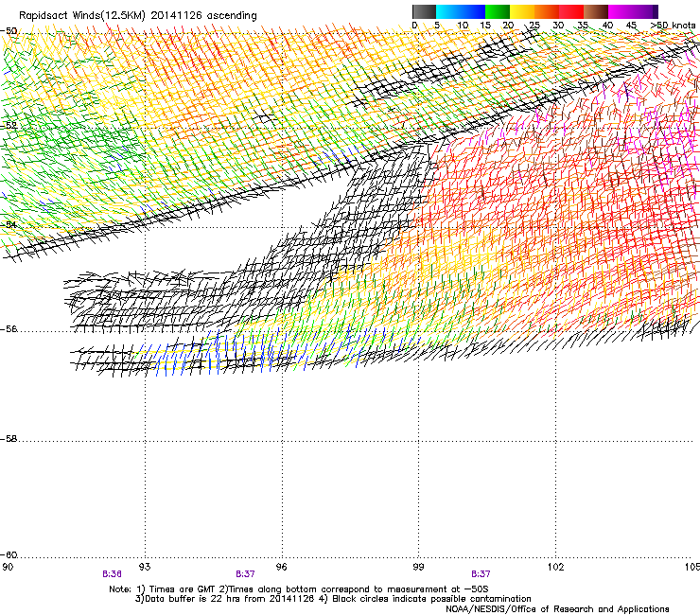
Task: Click the '-58' latitude axis label
Action: [9, 439]
